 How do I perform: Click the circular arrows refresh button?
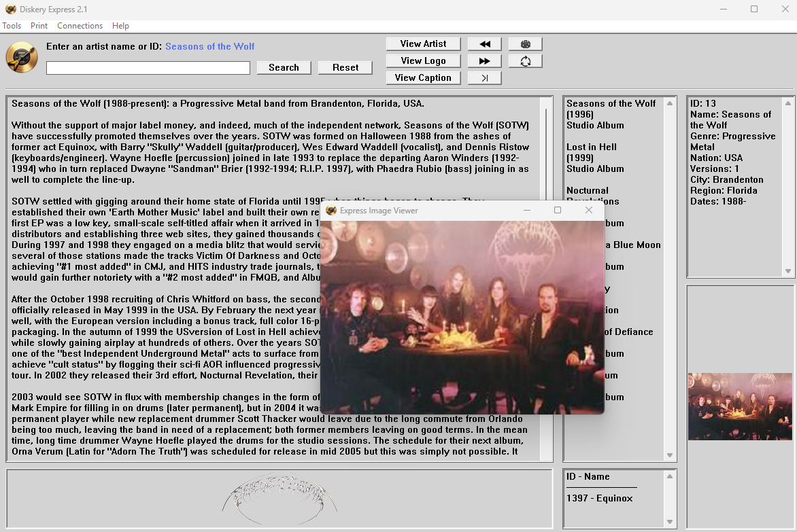tap(525, 61)
